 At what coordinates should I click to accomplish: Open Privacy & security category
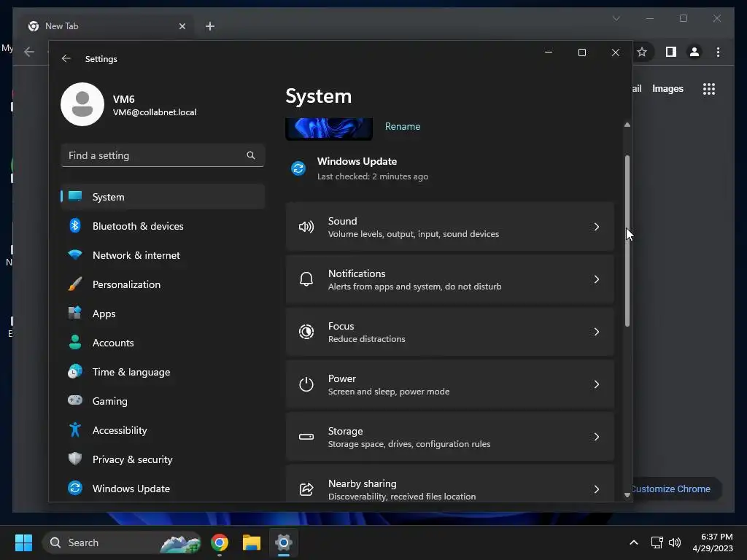point(163,459)
